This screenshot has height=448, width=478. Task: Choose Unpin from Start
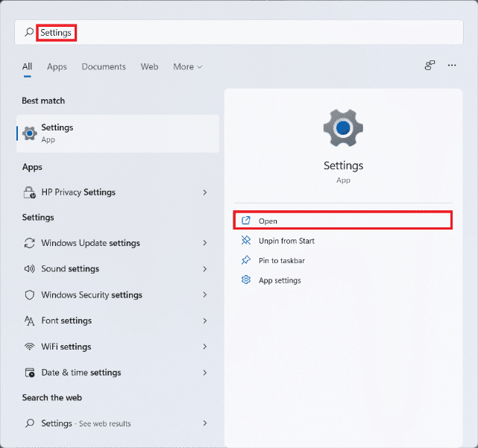[342, 241]
